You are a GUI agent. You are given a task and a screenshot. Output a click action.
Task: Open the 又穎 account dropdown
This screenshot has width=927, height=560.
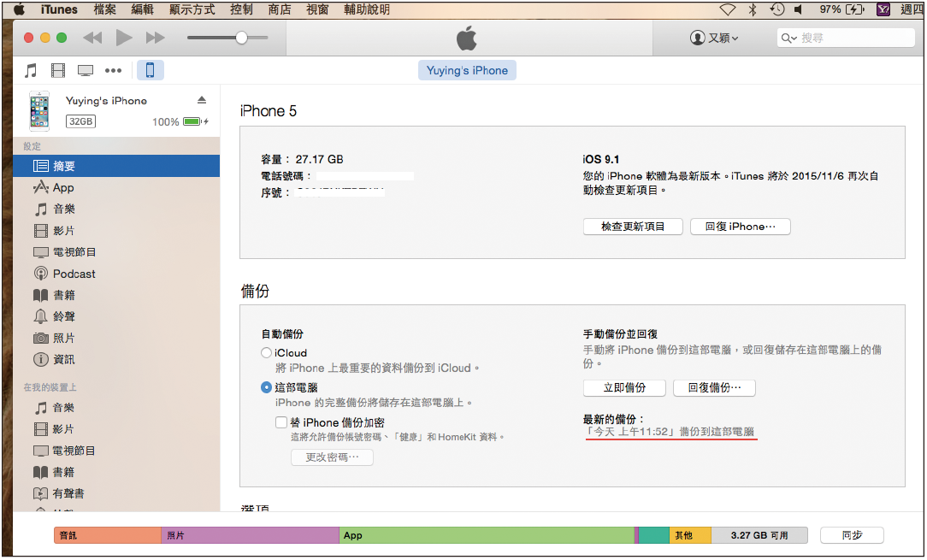coord(714,38)
